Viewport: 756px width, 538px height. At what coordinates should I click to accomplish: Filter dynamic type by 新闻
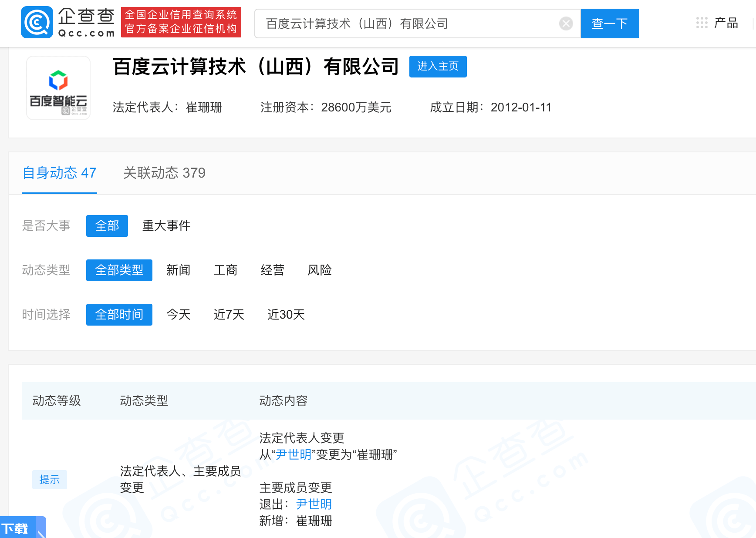coord(178,270)
